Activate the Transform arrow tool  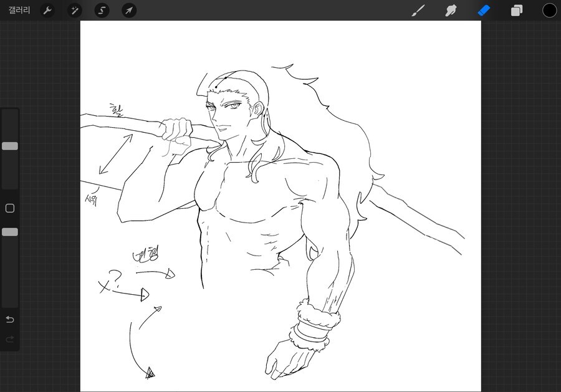pyautogui.click(x=129, y=11)
